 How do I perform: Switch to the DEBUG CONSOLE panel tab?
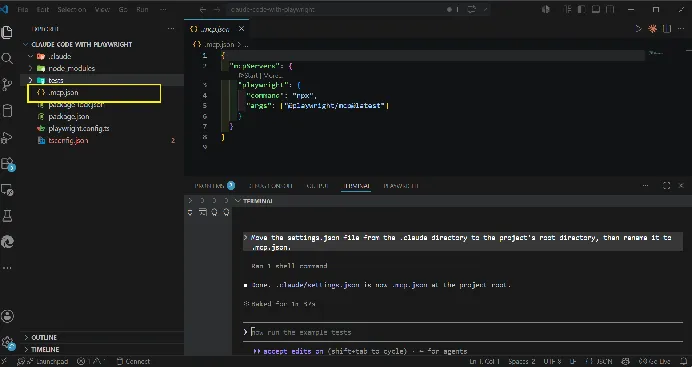(271, 186)
